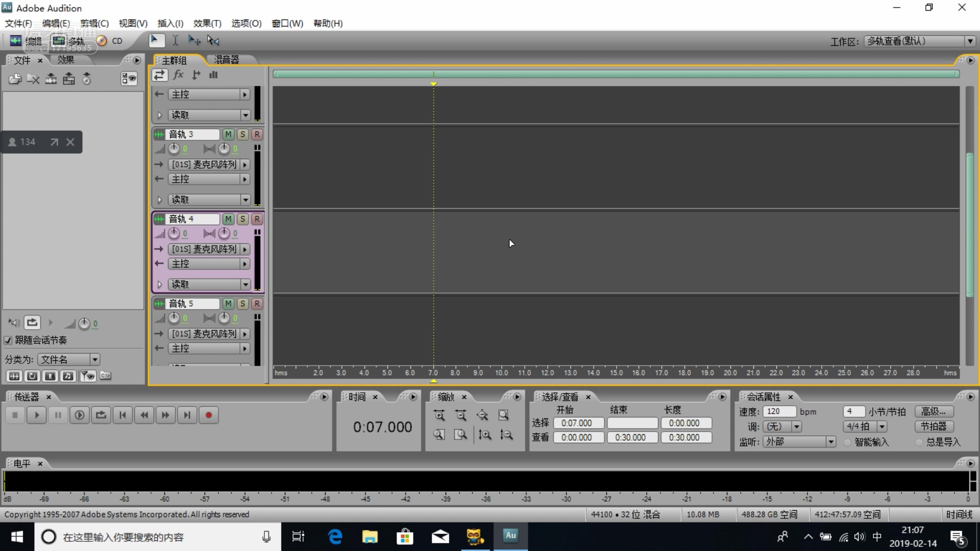
Task: Click the Loop Play transport button
Action: click(x=101, y=415)
